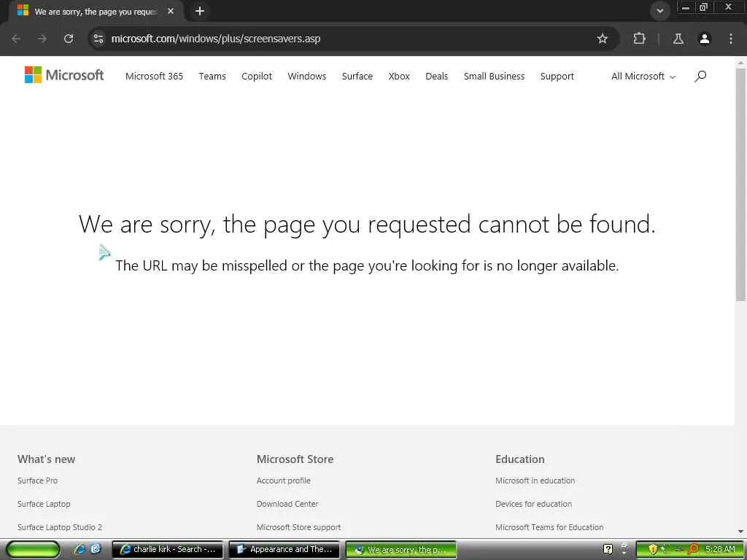
Task: Click the Microsoft logo in page header
Action: click(64, 75)
